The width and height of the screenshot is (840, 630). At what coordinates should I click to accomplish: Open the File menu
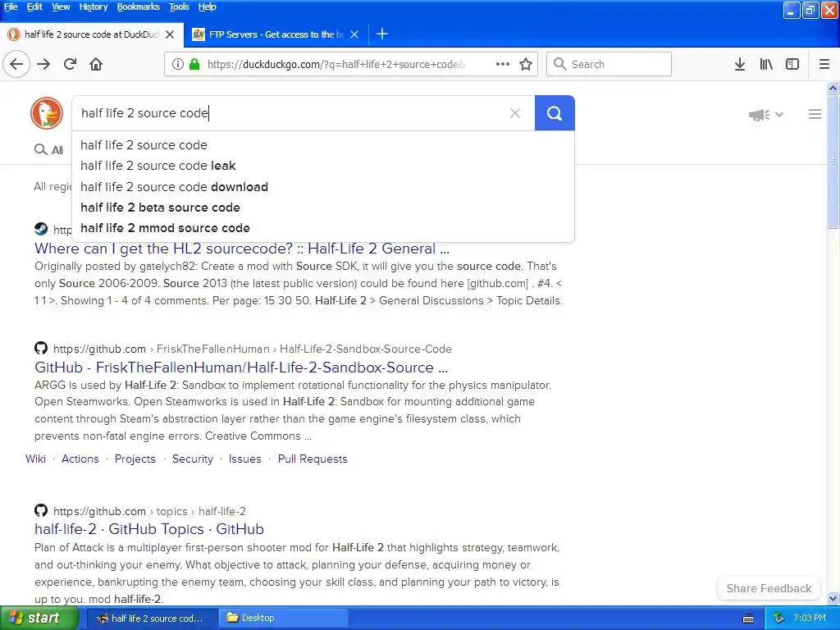click(x=11, y=7)
